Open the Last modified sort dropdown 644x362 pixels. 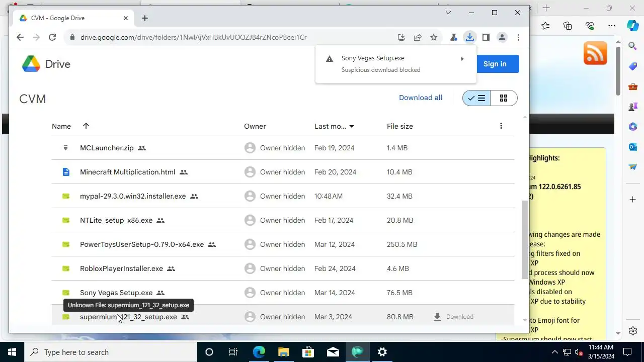click(335, 126)
